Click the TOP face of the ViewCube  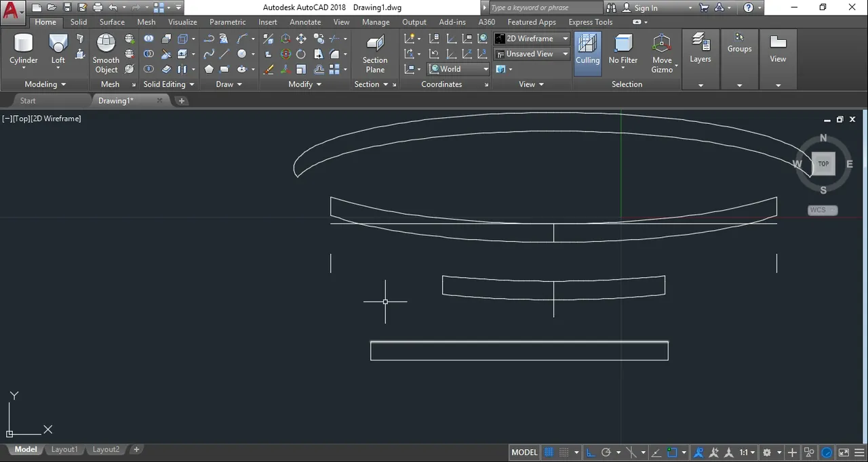823,163
